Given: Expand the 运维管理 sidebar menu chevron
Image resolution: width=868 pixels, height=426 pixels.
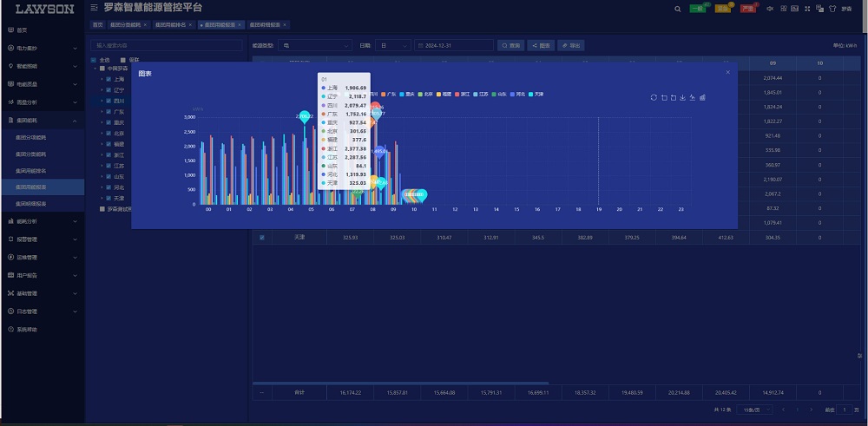Looking at the screenshot, I should coord(76,258).
